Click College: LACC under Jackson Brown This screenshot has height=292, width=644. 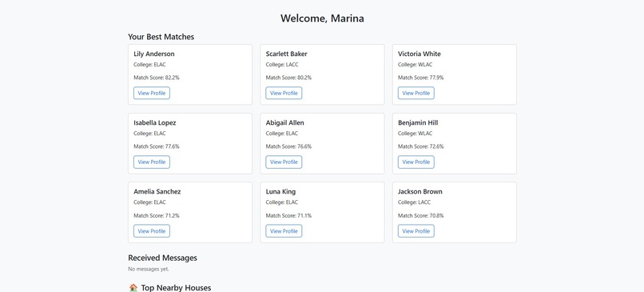[415, 202]
